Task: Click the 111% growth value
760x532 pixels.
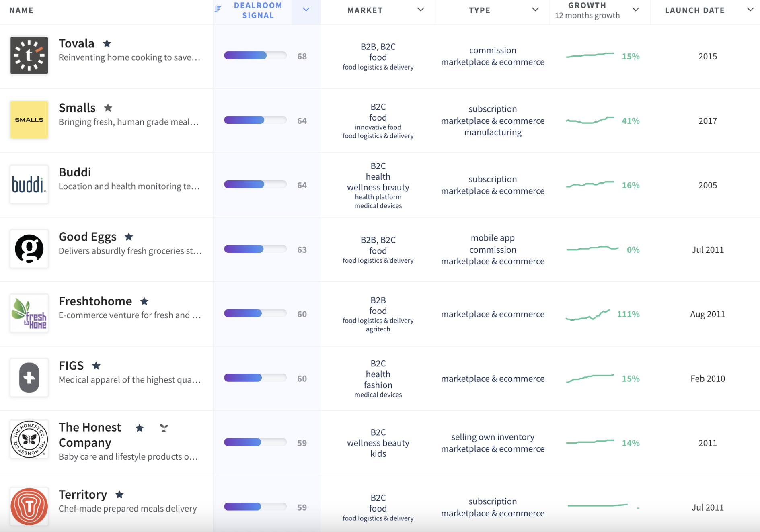Action: 628,314
